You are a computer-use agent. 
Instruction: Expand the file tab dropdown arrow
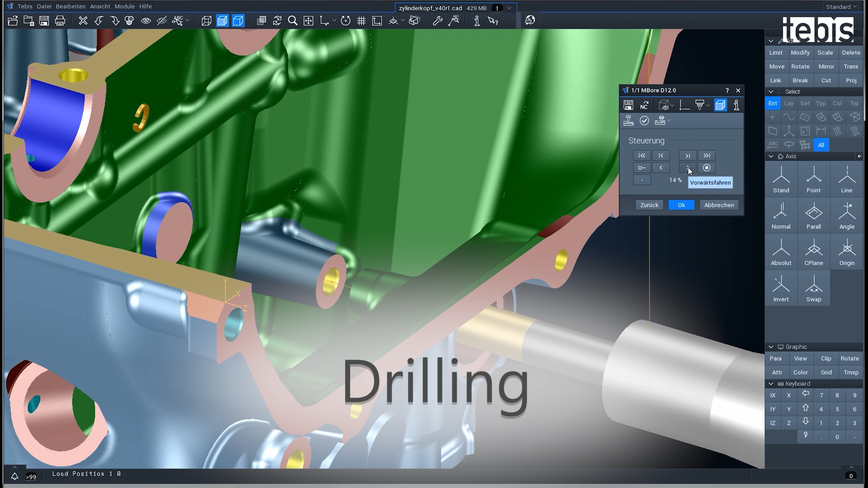point(509,8)
